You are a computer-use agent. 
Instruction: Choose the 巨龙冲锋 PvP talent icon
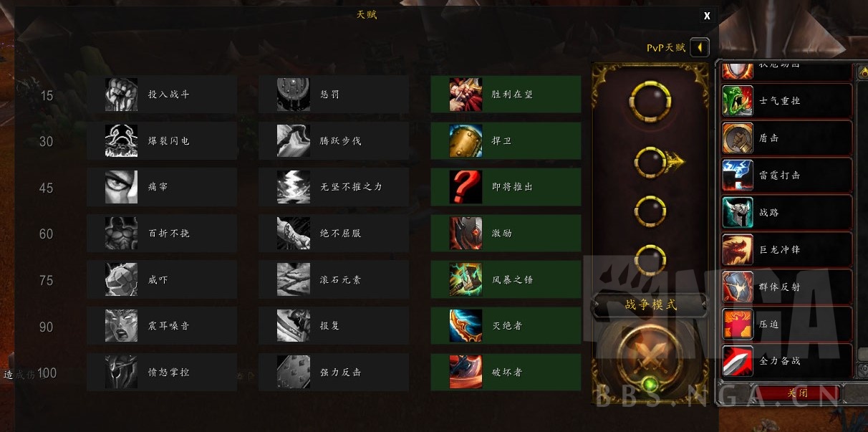tap(737, 250)
